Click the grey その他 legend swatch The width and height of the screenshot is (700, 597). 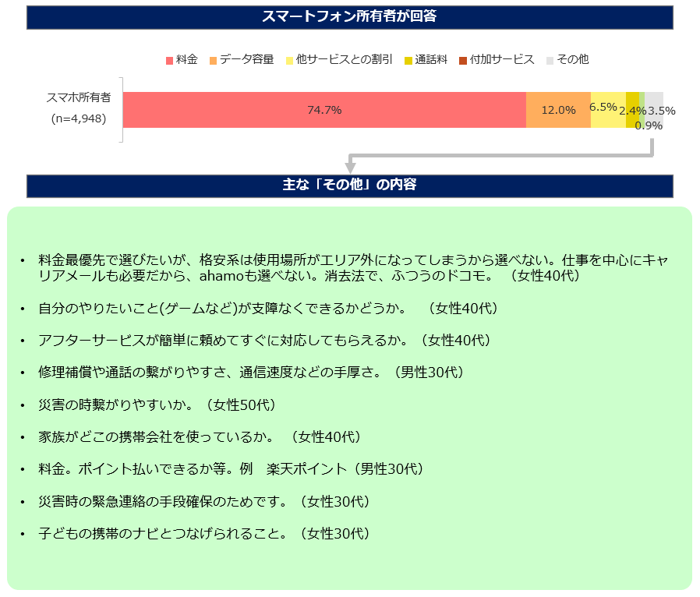pos(550,61)
